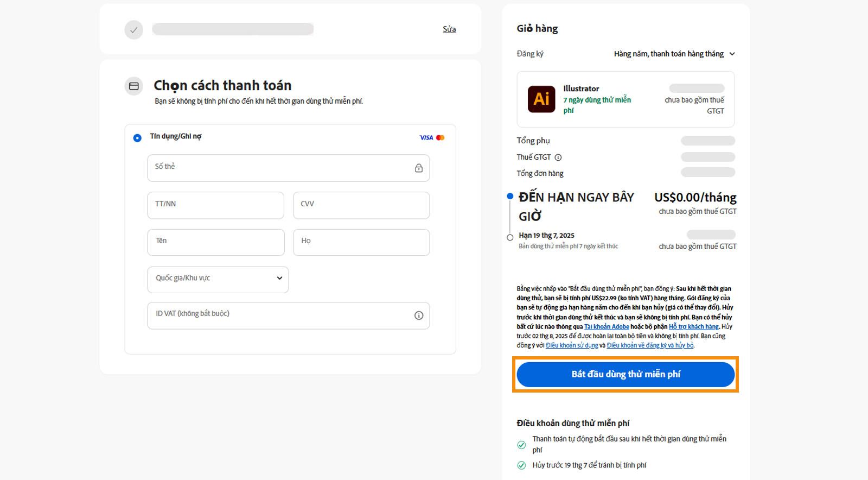
Task: Focus the Số thẻ card number field
Action: coord(279,168)
